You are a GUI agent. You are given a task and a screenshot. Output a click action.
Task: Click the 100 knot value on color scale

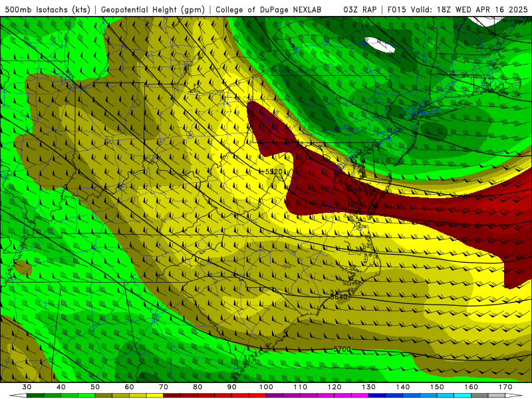pyautogui.click(x=266, y=387)
